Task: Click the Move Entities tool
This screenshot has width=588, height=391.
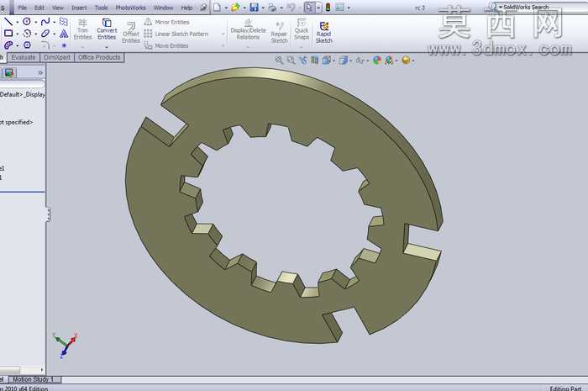Action: point(166,45)
